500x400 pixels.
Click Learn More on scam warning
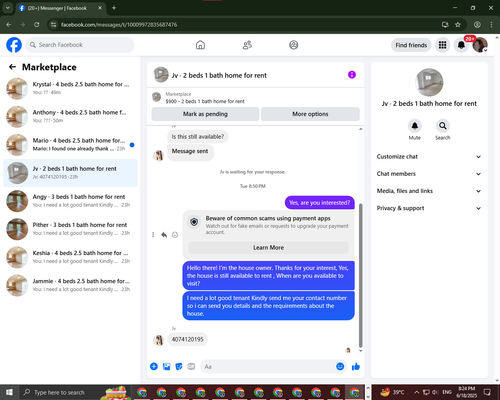click(x=268, y=248)
